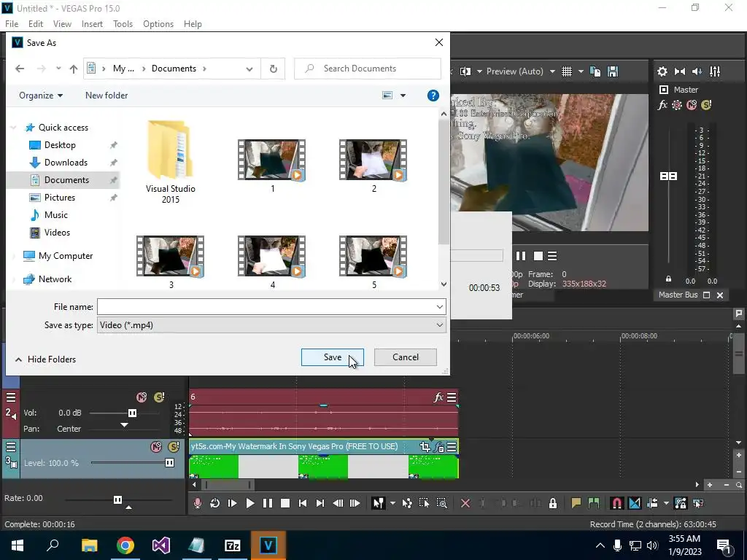Open the Preview (Auto) quality dropdown
747x560 pixels.
coord(521,71)
